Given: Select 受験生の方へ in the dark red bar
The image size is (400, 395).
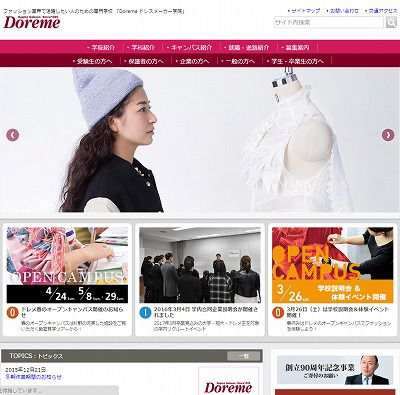Looking at the screenshot, I should click(92, 61).
